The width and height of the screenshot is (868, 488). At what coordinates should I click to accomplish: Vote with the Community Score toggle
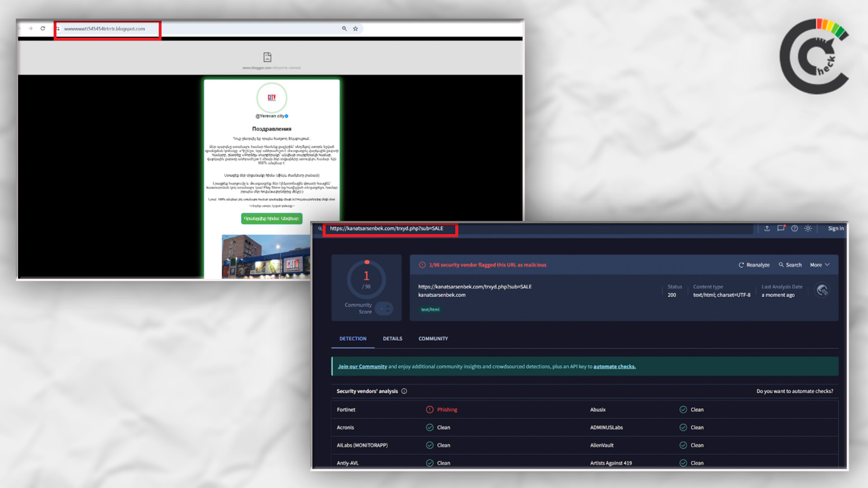[384, 309]
